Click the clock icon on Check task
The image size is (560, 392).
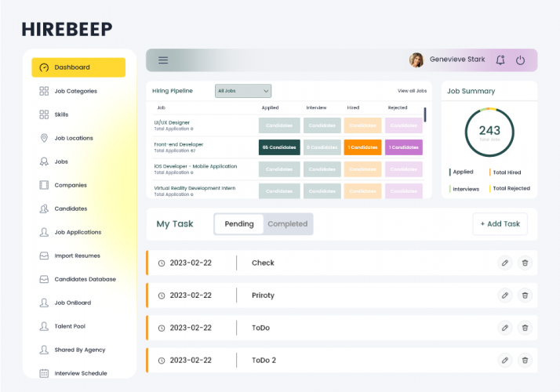click(x=162, y=263)
